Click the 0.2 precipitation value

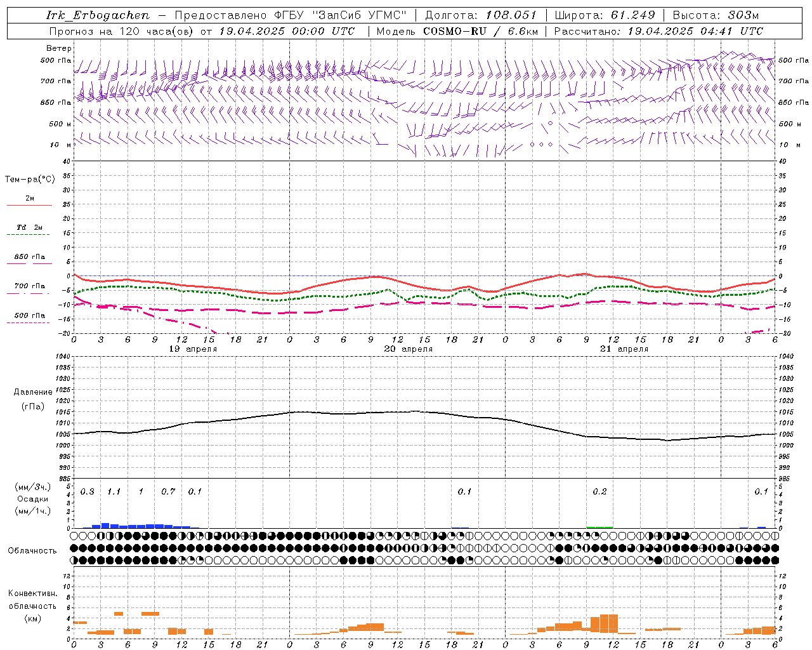[599, 492]
